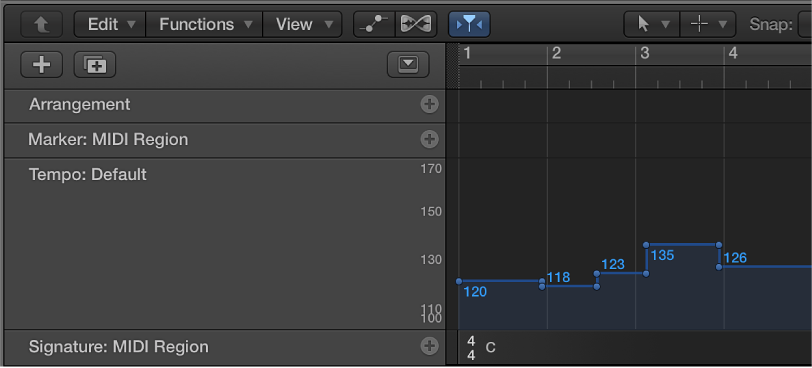Screen dimensions: 812x368
Task: Toggle the Flex button
Action: (416, 24)
